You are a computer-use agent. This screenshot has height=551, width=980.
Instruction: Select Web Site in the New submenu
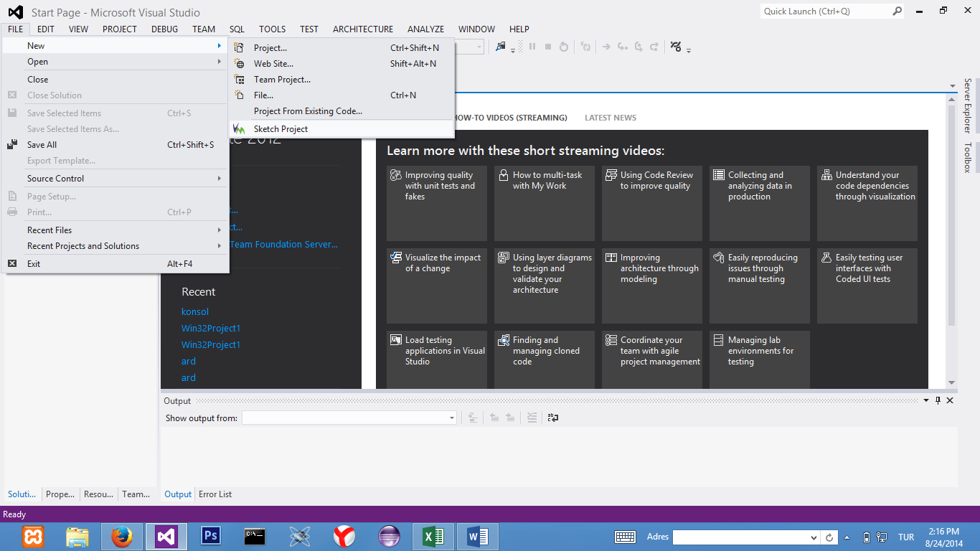click(341, 64)
